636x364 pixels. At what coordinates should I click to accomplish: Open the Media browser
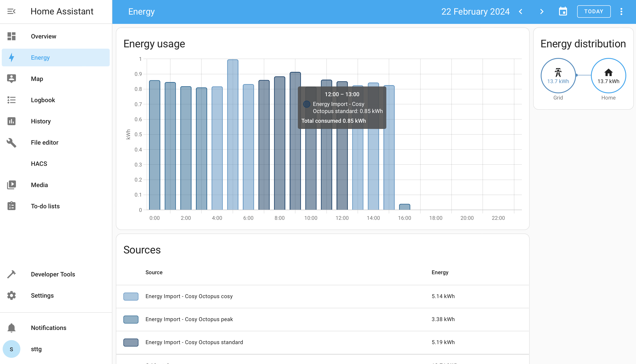pyautogui.click(x=40, y=185)
